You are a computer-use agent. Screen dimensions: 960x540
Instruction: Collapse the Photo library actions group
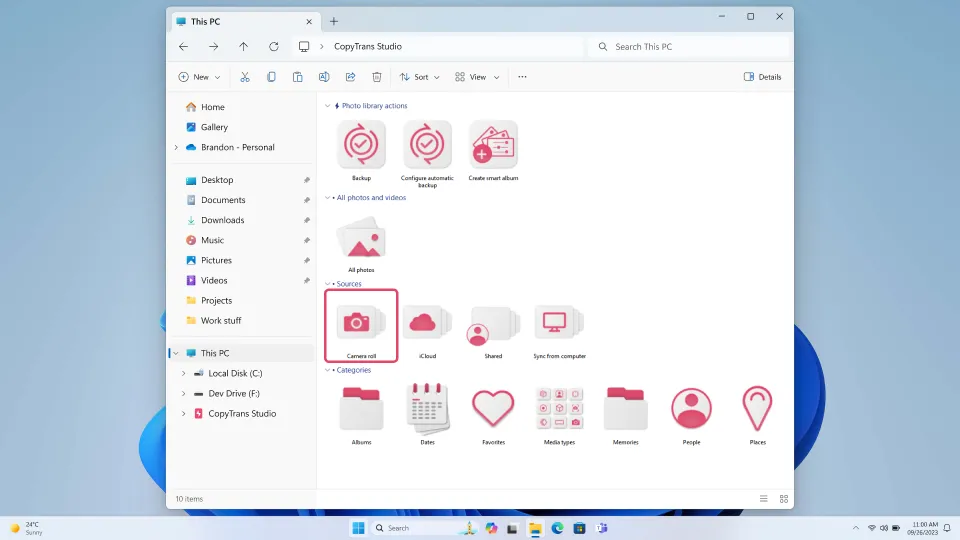click(x=328, y=106)
